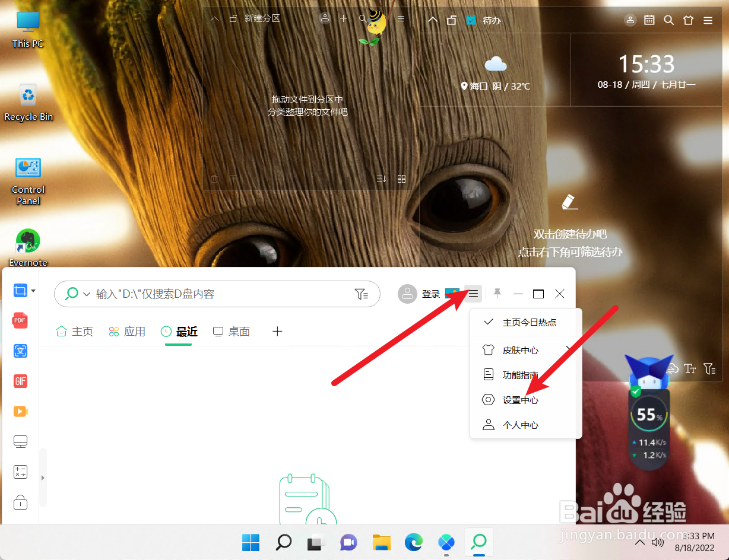
Task: Click the 15:33 clock display
Action: tap(646, 63)
